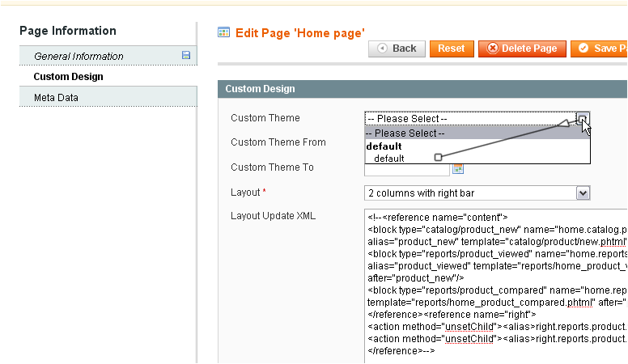Click inside the Layout Update XML textarea
Viewport: 628px width, 364px height.
coord(495,283)
